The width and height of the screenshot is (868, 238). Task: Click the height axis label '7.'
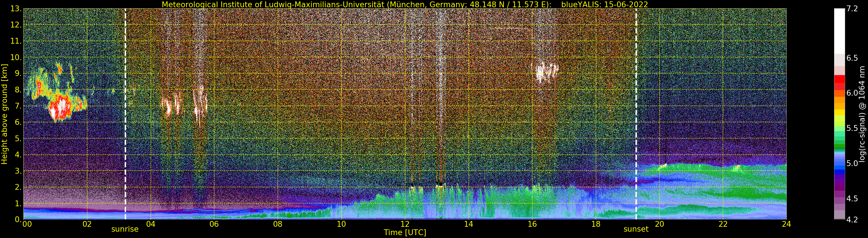pos(18,106)
